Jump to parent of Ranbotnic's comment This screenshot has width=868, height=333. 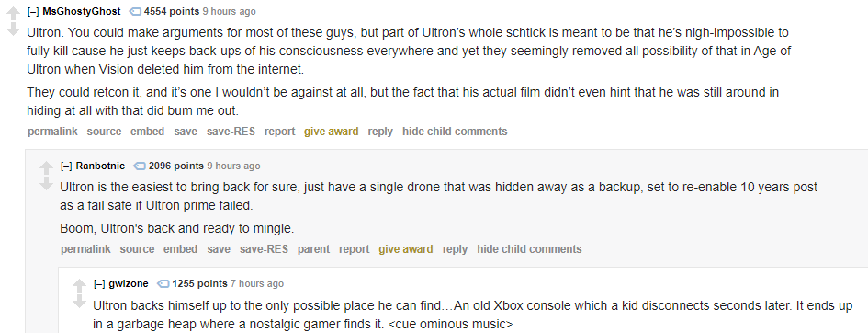(313, 249)
